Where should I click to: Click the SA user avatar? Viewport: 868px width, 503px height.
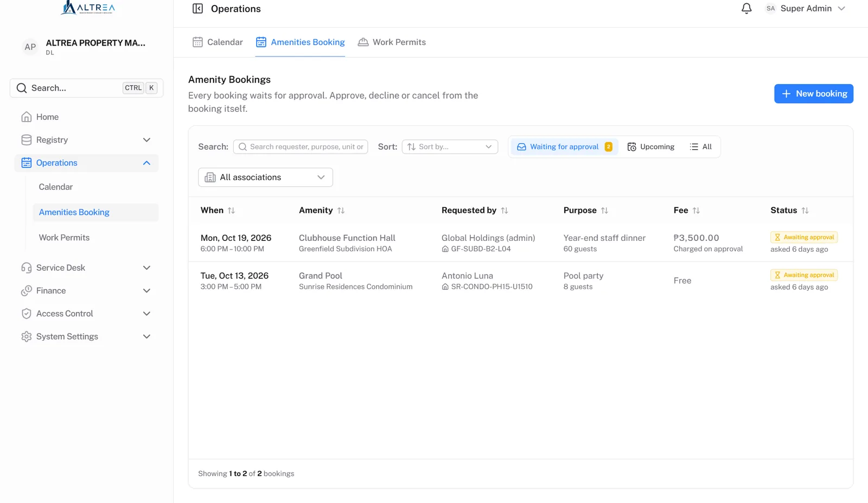pyautogui.click(x=770, y=9)
